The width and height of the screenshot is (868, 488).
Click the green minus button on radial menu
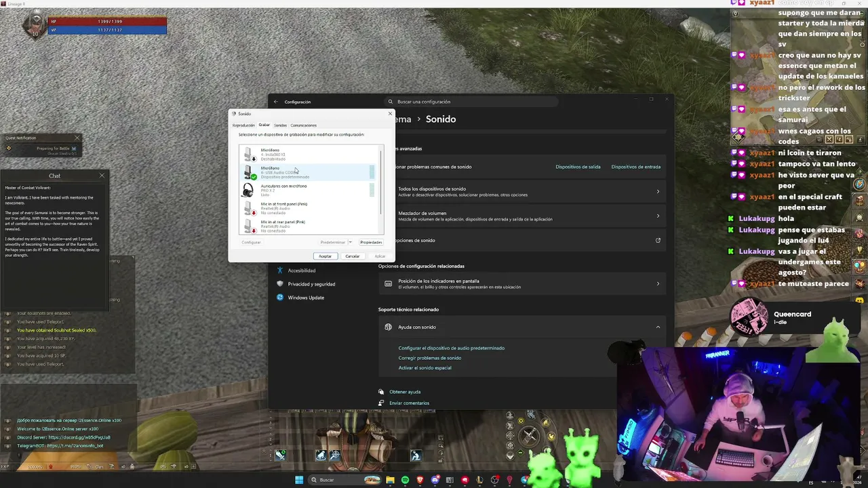point(520,451)
